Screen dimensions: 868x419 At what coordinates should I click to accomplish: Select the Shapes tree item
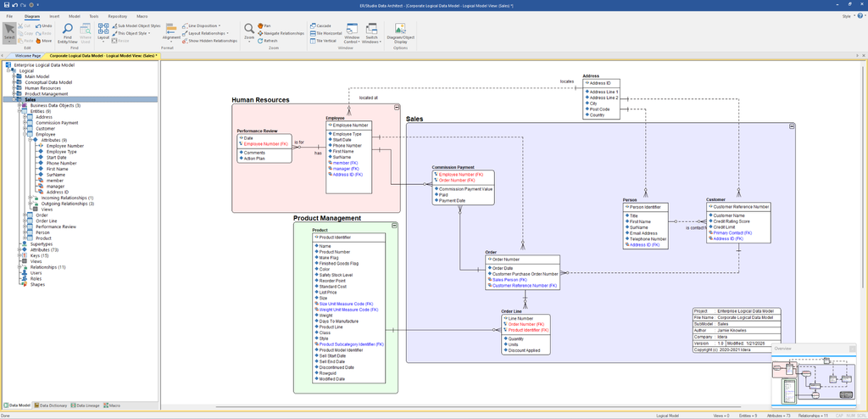(x=37, y=284)
